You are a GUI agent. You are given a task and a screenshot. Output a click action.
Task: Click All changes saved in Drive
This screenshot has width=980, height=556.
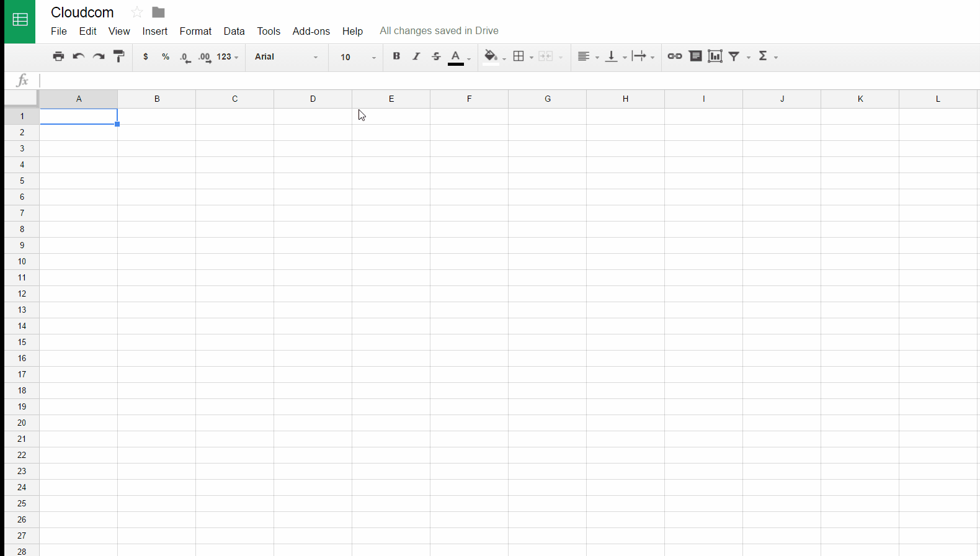coord(439,31)
